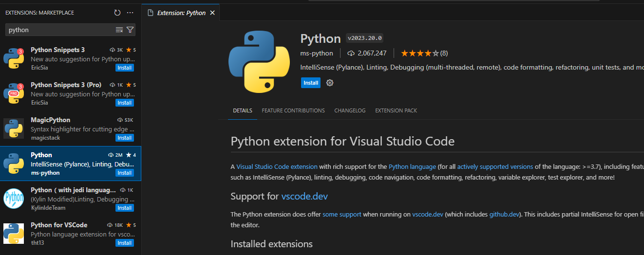Image resolution: width=644 pixels, height=255 pixels.
Task: Install ms-python Python from the list
Action: 125,173
